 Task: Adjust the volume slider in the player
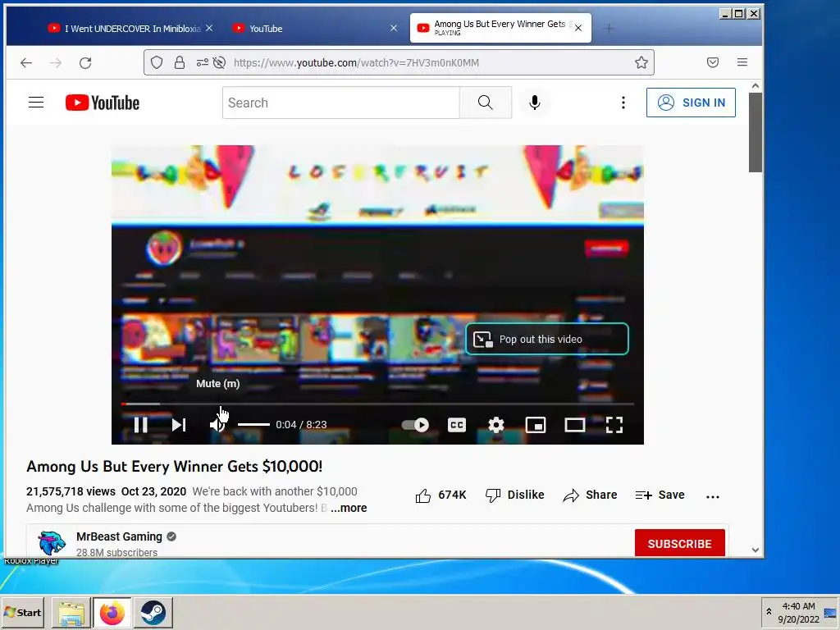tap(253, 425)
